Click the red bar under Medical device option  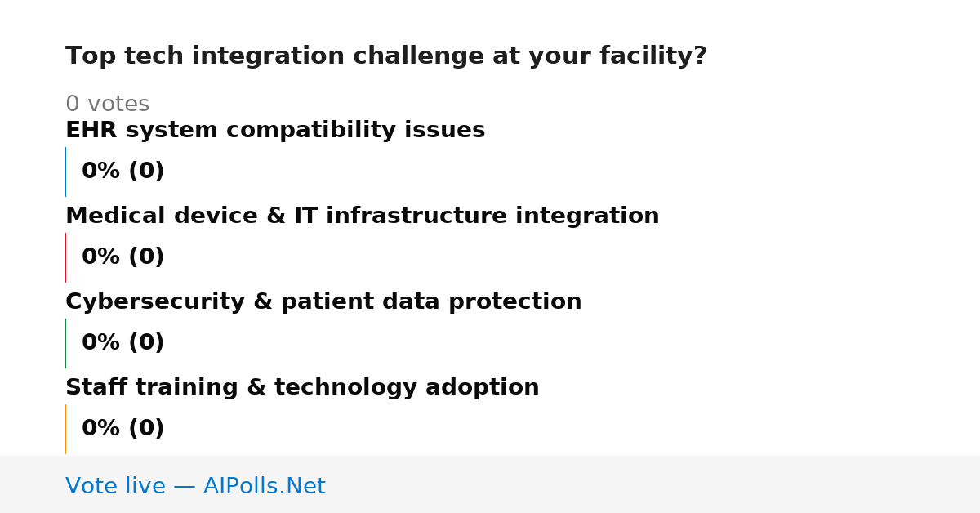pos(65,257)
